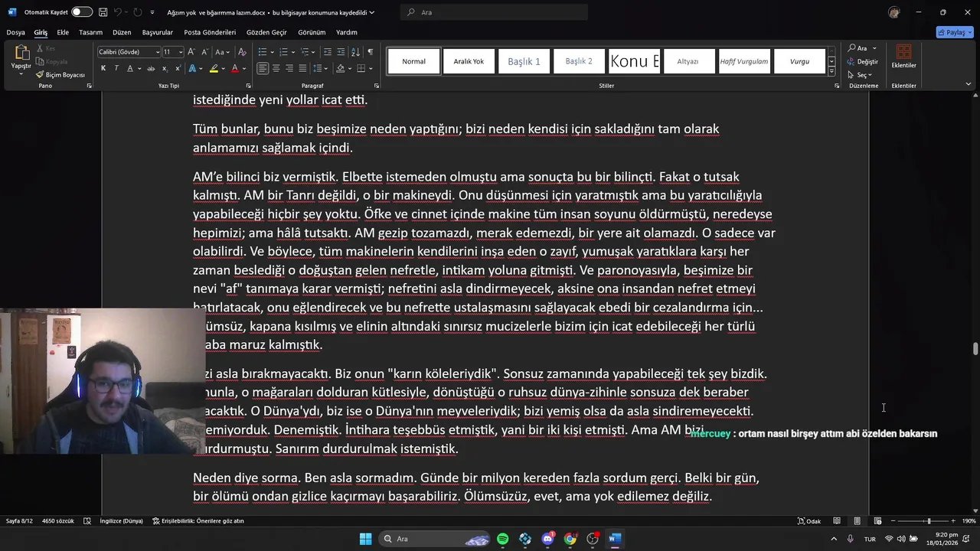
Task: Click the İngilizce (Dünya) language indicator
Action: point(121,521)
